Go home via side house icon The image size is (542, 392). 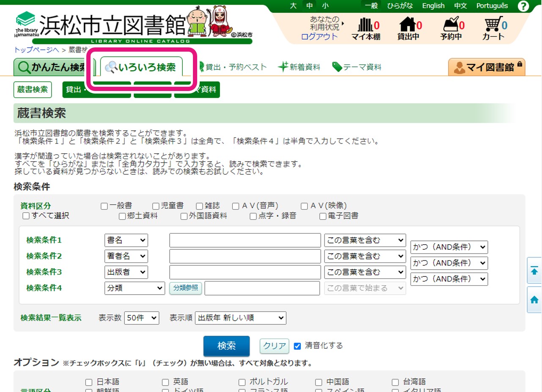pos(534,300)
